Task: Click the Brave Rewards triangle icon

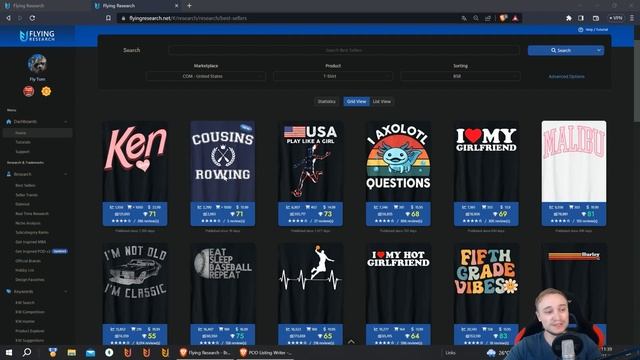Action: [x=516, y=18]
